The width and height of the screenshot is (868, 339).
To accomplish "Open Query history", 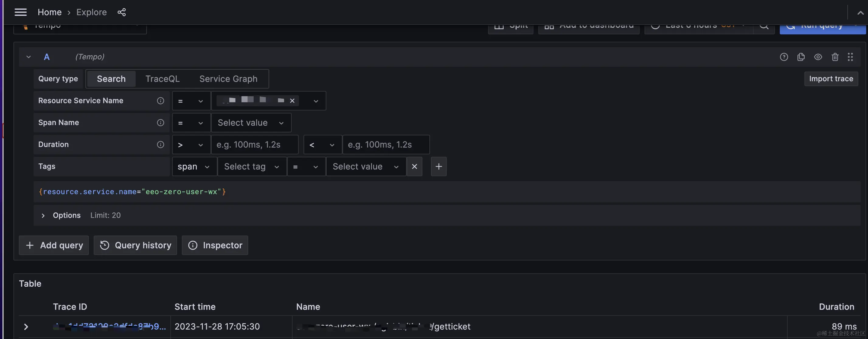I will (x=135, y=245).
